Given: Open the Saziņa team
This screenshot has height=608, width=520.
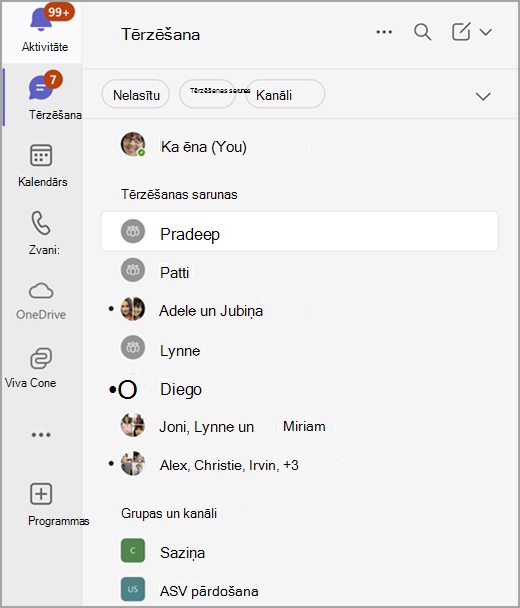Looking at the screenshot, I should click(x=299, y=552).
